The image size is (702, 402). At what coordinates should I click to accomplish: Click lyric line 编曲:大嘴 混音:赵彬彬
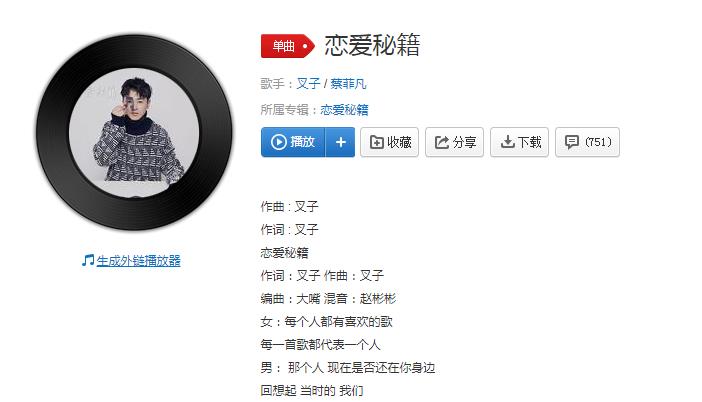click(x=328, y=299)
